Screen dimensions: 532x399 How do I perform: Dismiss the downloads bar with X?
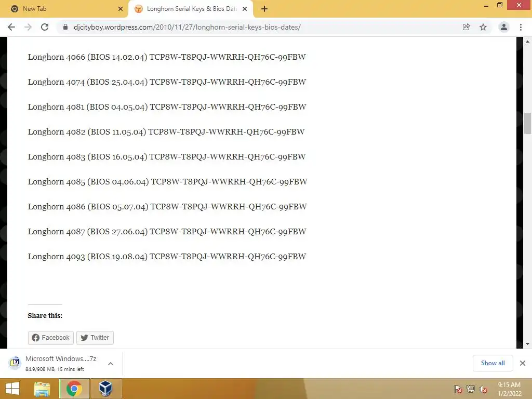(523, 363)
